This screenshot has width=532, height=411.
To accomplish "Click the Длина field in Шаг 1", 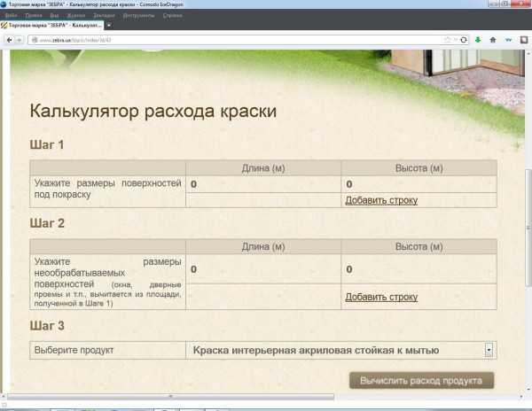I will point(262,184).
